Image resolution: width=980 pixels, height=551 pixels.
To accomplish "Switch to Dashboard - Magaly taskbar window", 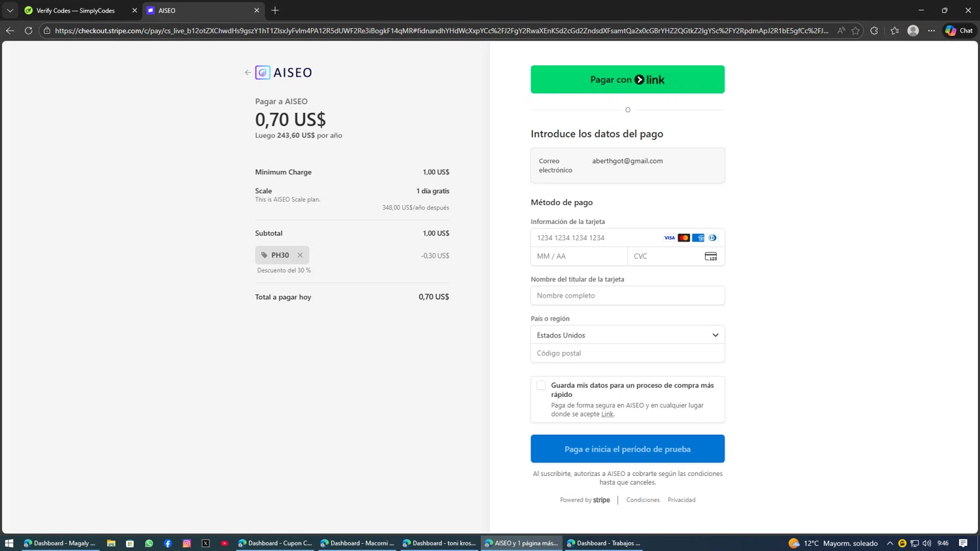I will (x=60, y=543).
